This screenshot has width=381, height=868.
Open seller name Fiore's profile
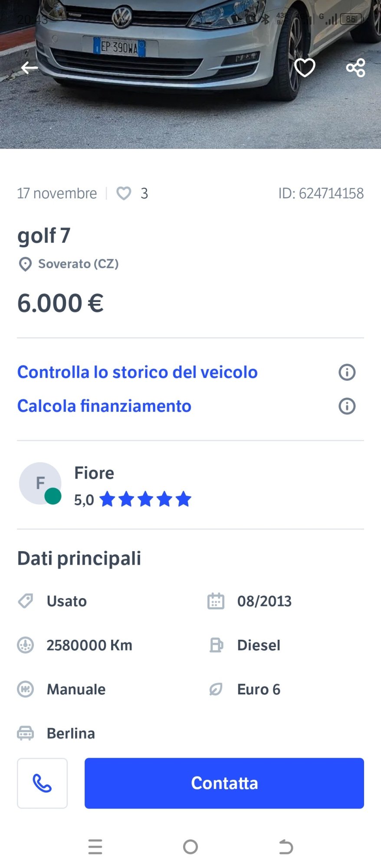coord(94,473)
